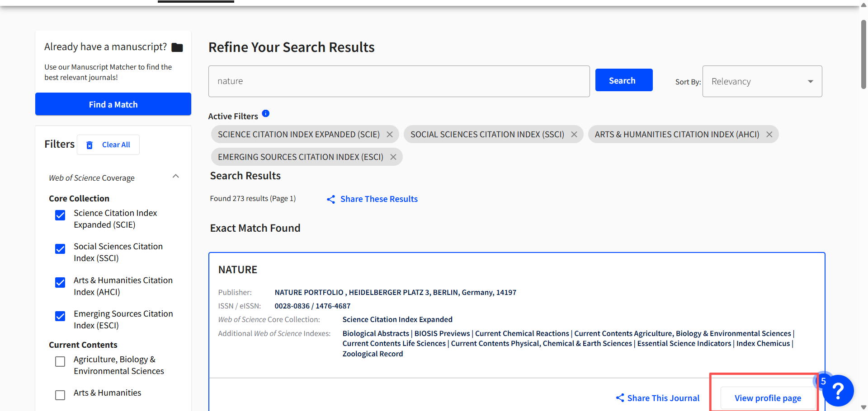868x411 pixels.
Task: Remove the SSCI active filter chip
Action: pos(574,135)
